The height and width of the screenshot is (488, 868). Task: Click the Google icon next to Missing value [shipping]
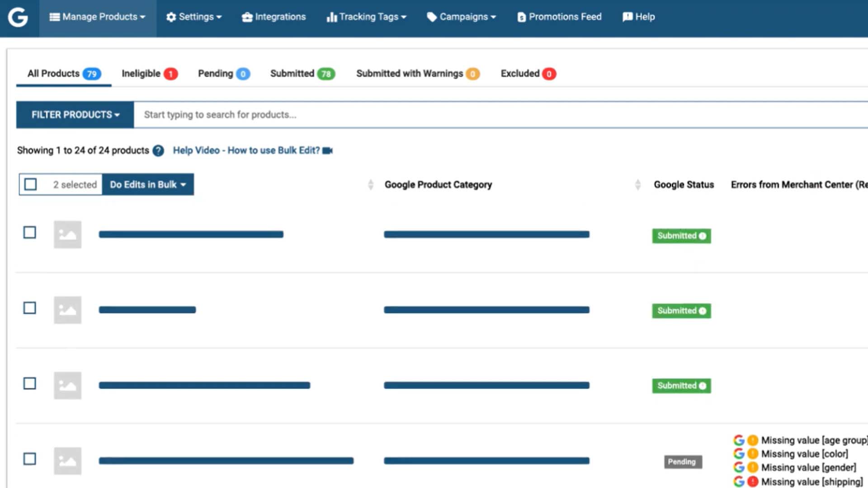point(738,482)
